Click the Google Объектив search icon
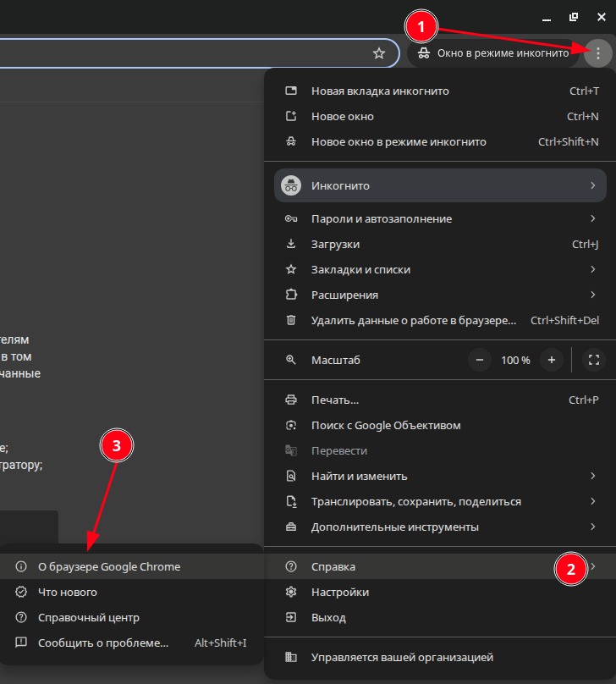 pyautogui.click(x=291, y=425)
